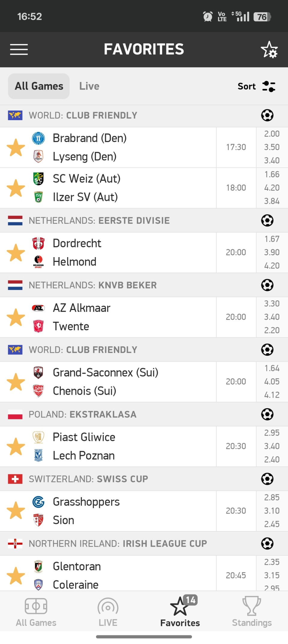Open Piast Gliwice vs Lech Poznan match

pos(120,447)
